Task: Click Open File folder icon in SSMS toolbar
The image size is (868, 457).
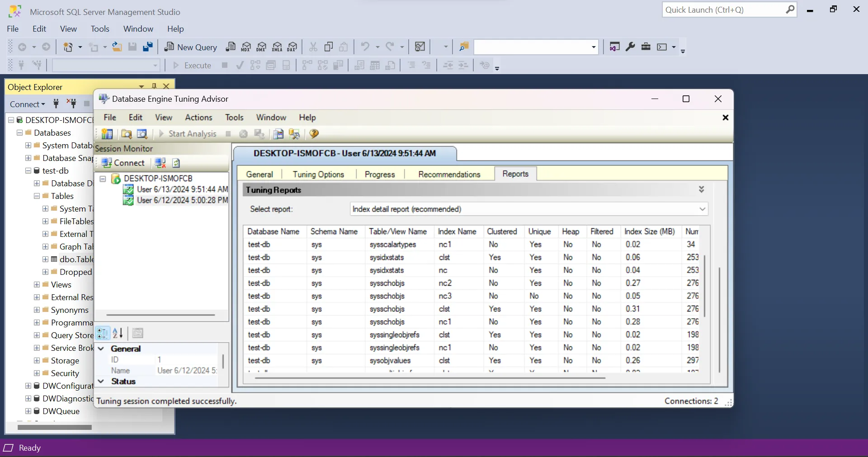Action: pos(117,47)
